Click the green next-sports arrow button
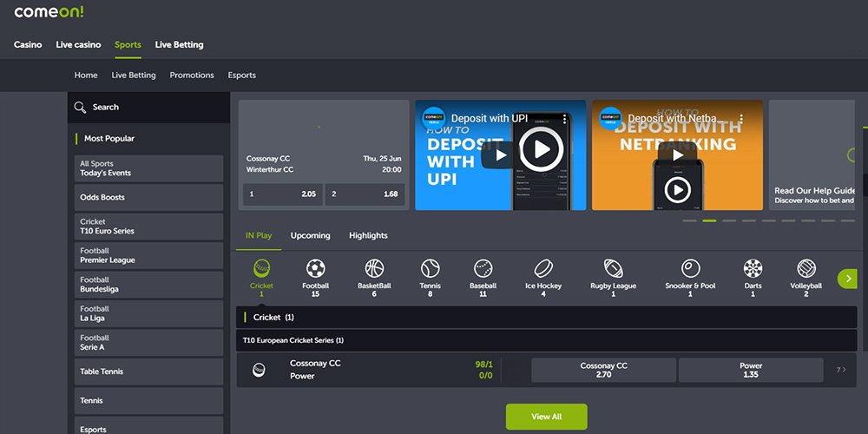868x434 pixels. (x=847, y=279)
